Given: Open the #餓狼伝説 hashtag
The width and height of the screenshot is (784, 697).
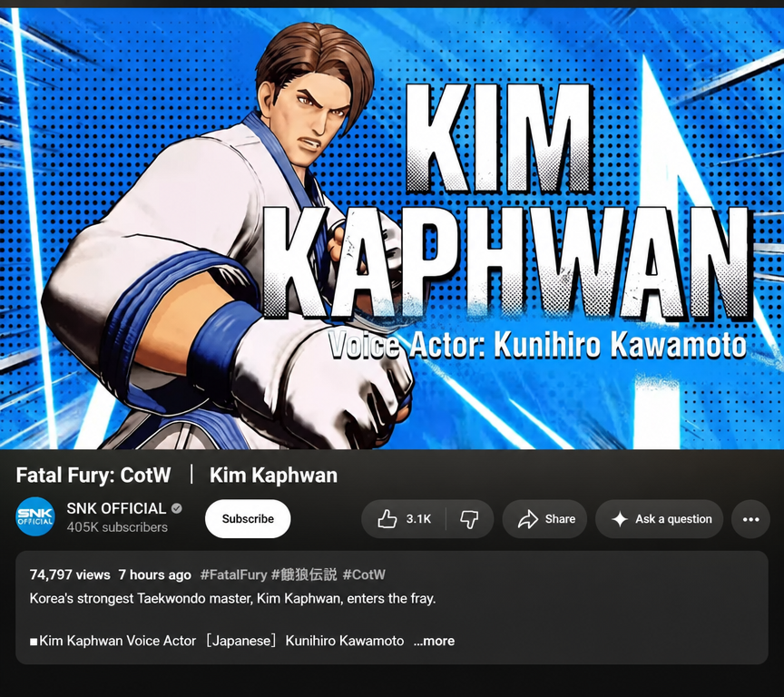Looking at the screenshot, I should [304, 575].
